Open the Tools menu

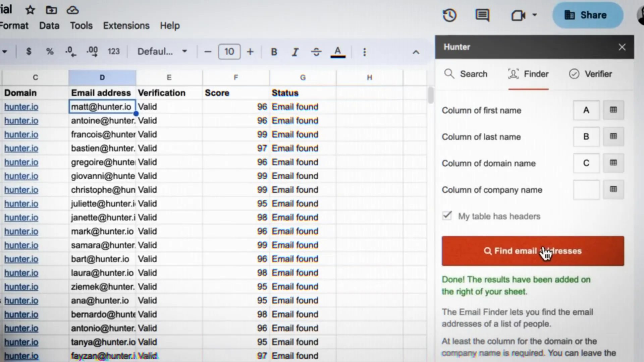[81, 25]
